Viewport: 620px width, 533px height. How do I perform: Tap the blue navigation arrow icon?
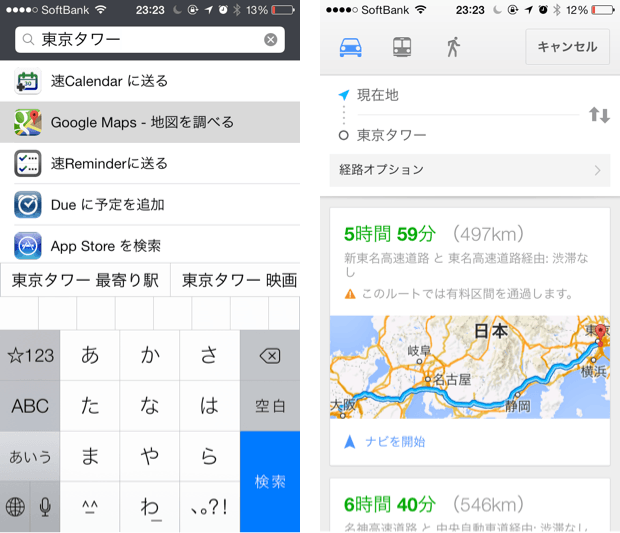(x=350, y=442)
